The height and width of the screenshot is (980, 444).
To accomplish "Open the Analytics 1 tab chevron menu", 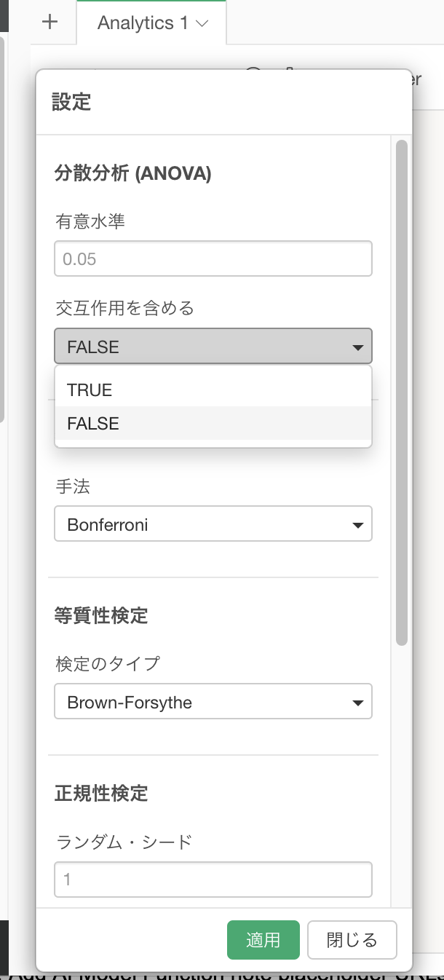I will (203, 24).
